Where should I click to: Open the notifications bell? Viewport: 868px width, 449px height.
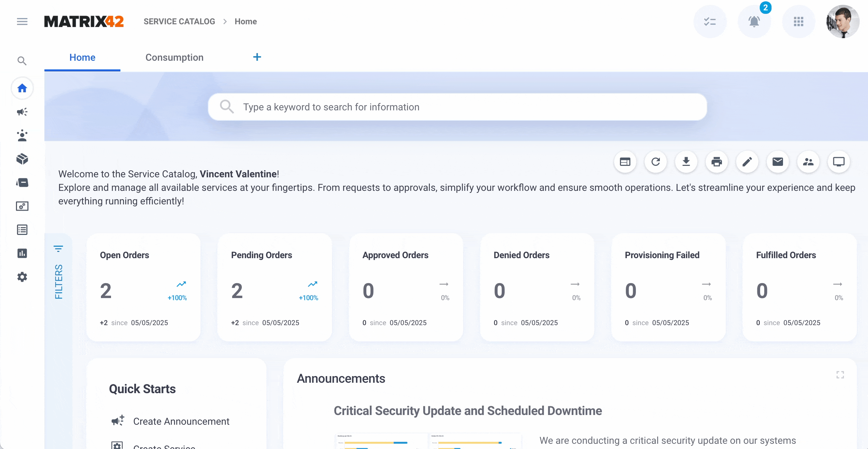click(754, 22)
